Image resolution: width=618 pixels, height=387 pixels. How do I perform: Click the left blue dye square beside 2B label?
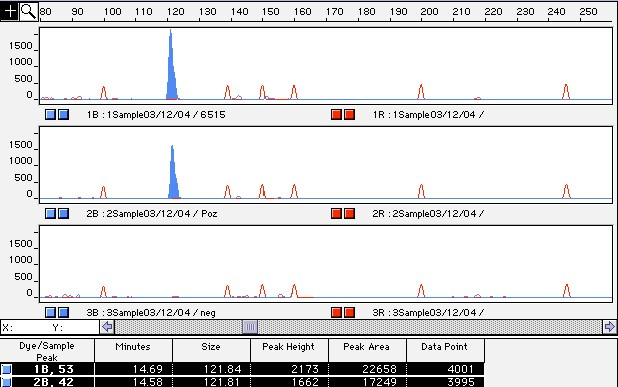[50, 214]
